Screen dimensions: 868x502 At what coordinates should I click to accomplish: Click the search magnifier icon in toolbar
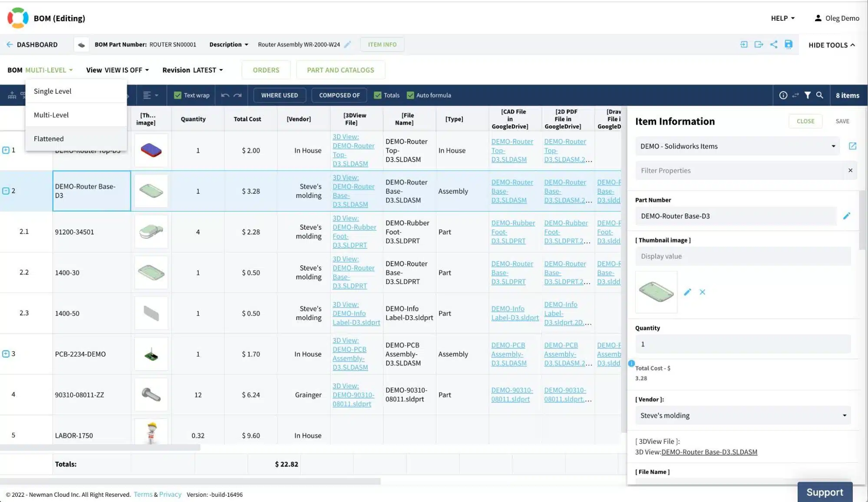(x=819, y=95)
